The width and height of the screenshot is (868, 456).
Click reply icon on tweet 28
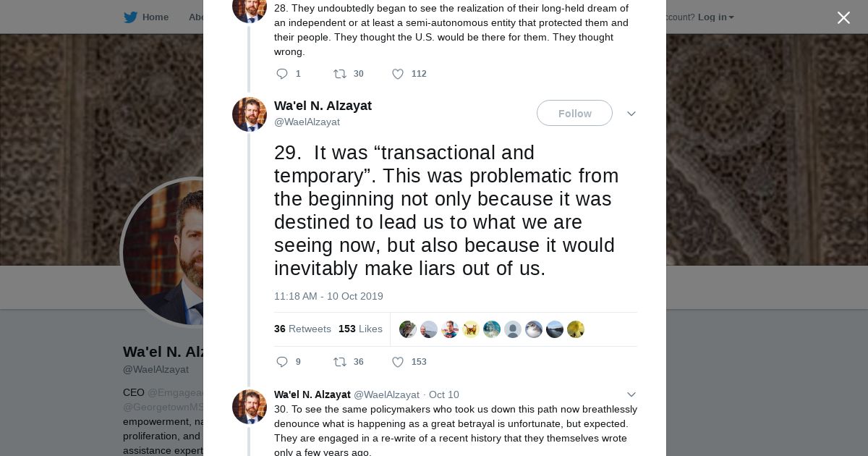coord(282,74)
